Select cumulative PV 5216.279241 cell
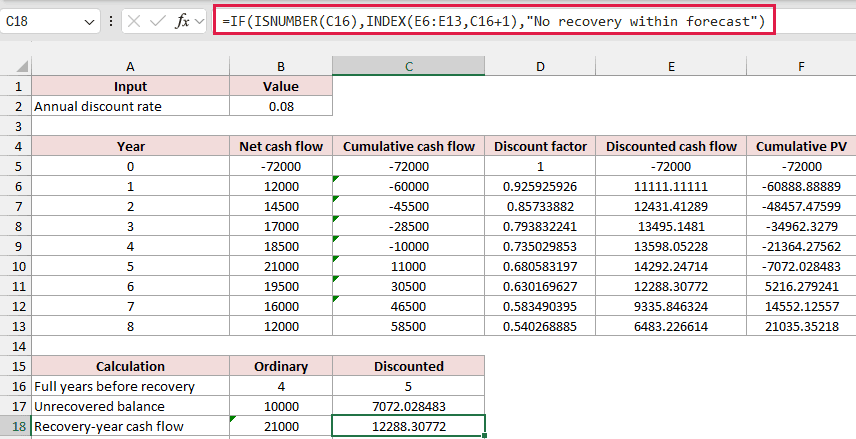 pos(801,286)
